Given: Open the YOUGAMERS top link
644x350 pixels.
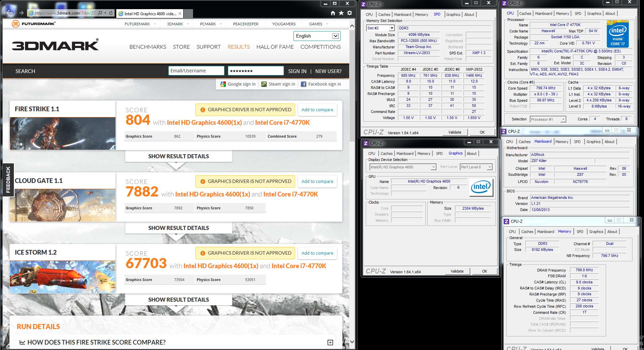Looking at the screenshot, I should coord(284,24).
